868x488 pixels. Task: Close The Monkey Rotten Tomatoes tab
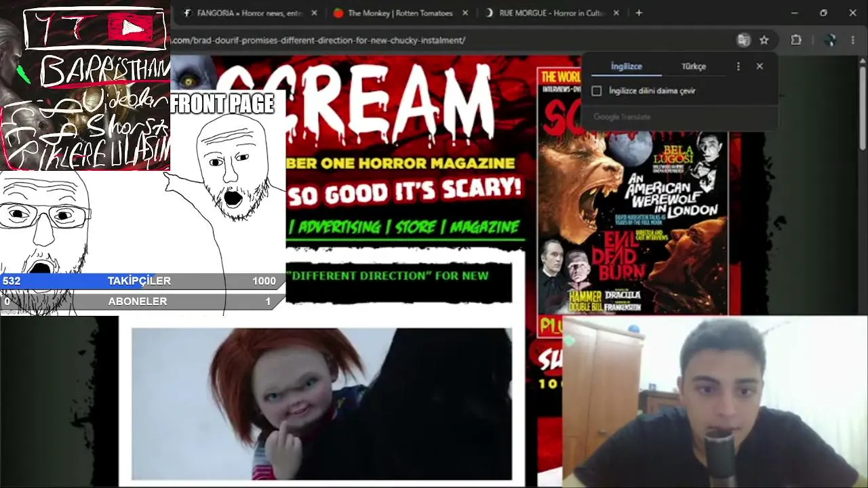(x=465, y=13)
